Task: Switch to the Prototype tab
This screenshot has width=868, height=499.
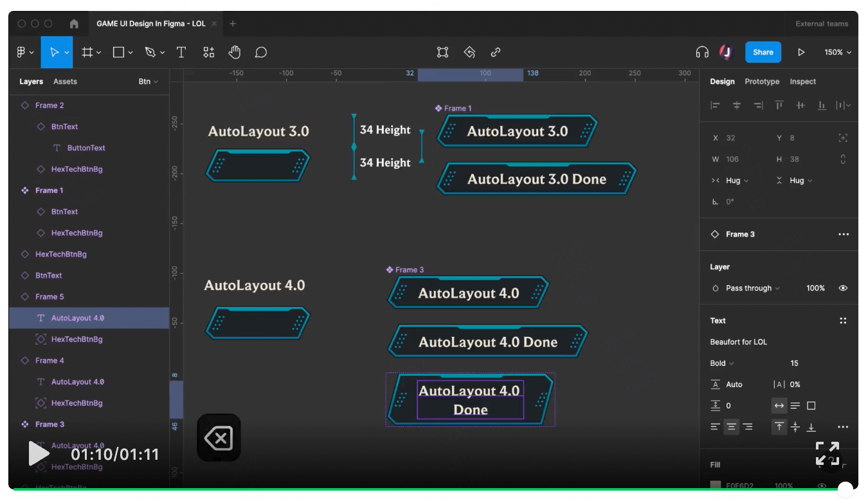Action: (762, 82)
